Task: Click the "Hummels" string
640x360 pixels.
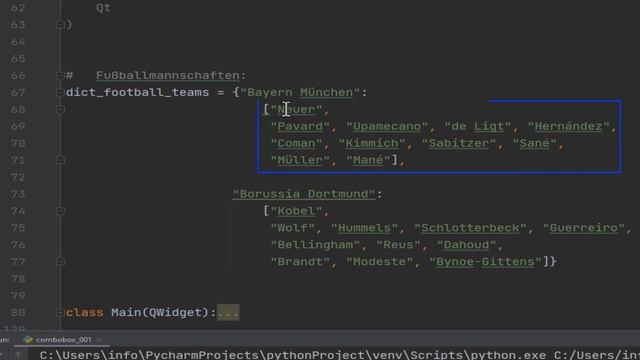Action: coord(364,228)
